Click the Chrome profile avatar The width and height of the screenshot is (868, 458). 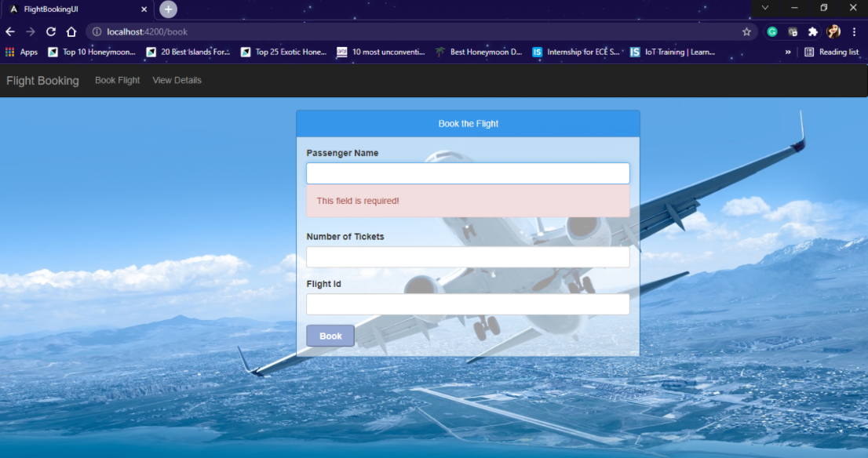(x=833, y=33)
